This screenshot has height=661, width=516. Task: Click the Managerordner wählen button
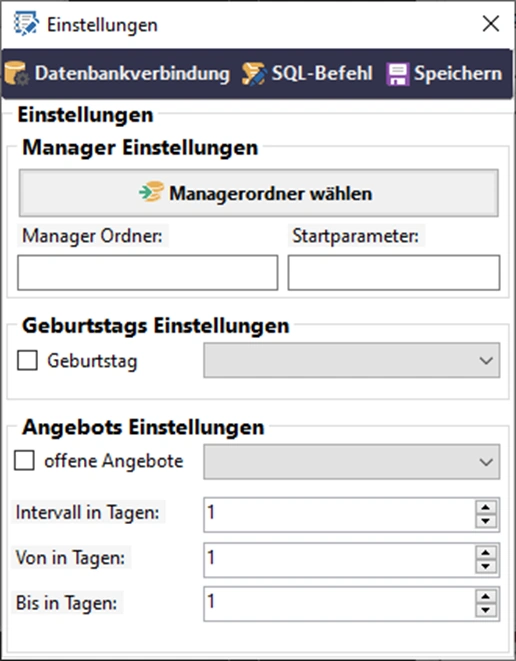pos(258,193)
